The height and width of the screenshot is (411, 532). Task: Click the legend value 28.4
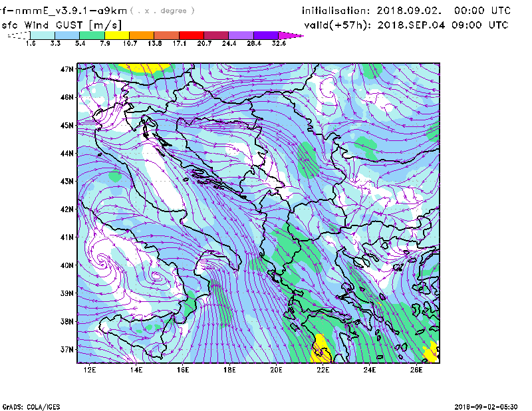(254, 43)
